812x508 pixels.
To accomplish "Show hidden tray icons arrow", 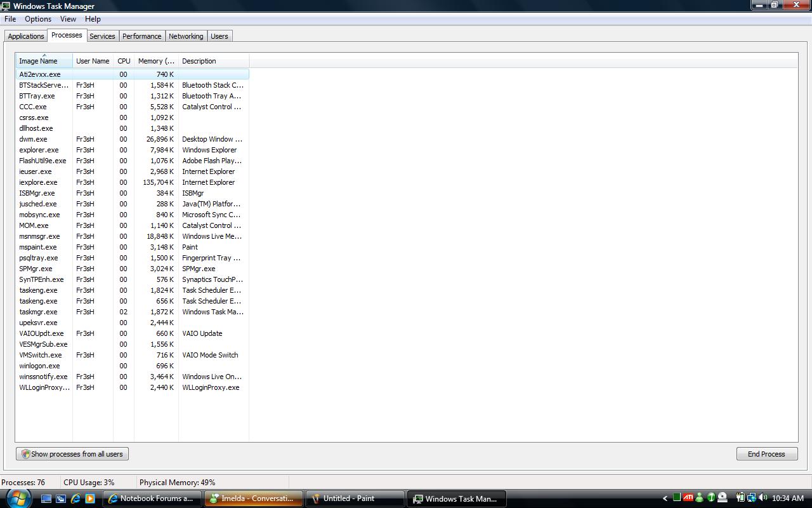I will pyautogui.click(x=665, y=498).
